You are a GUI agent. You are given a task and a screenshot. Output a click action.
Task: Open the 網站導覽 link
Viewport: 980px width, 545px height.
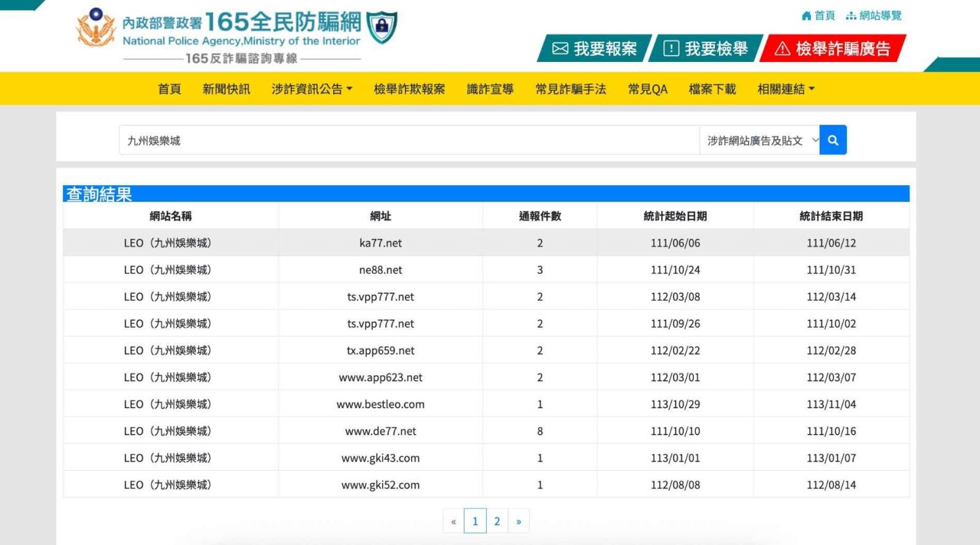(874, 16)
